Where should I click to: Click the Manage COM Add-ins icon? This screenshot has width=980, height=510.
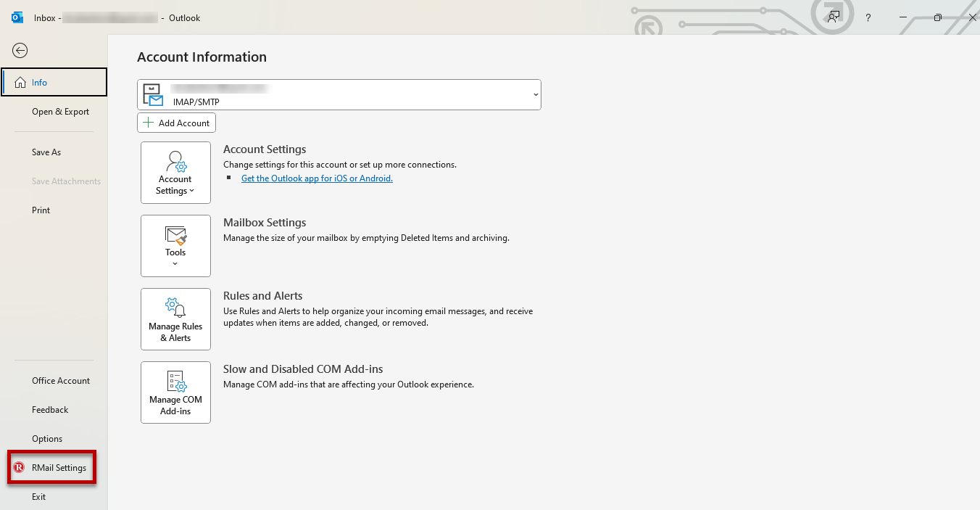175,381
